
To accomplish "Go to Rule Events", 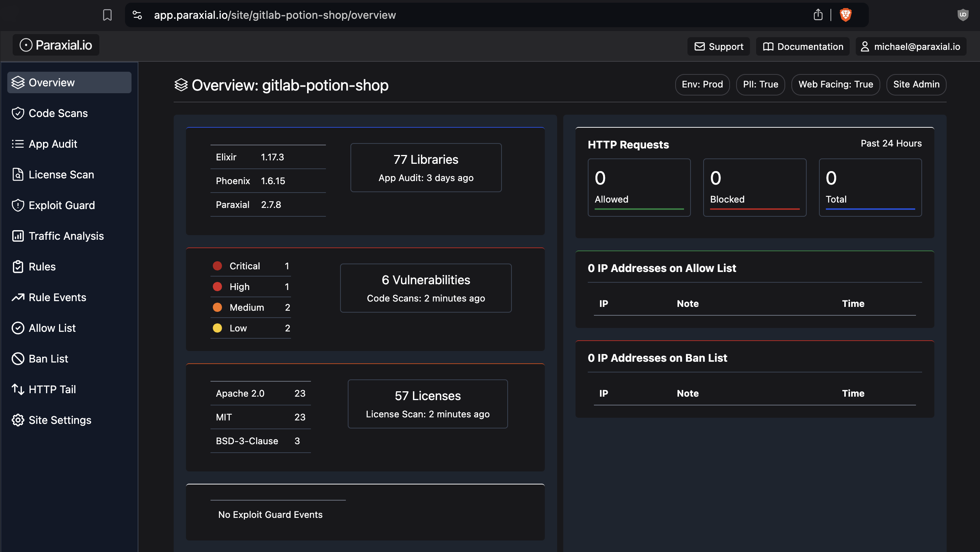I will pos(69,297).
